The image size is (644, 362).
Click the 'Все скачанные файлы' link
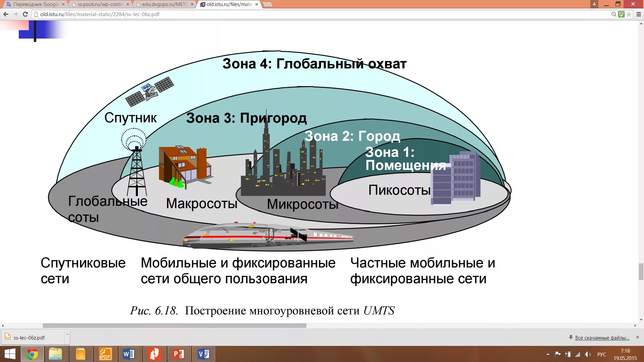click(602, 338)
